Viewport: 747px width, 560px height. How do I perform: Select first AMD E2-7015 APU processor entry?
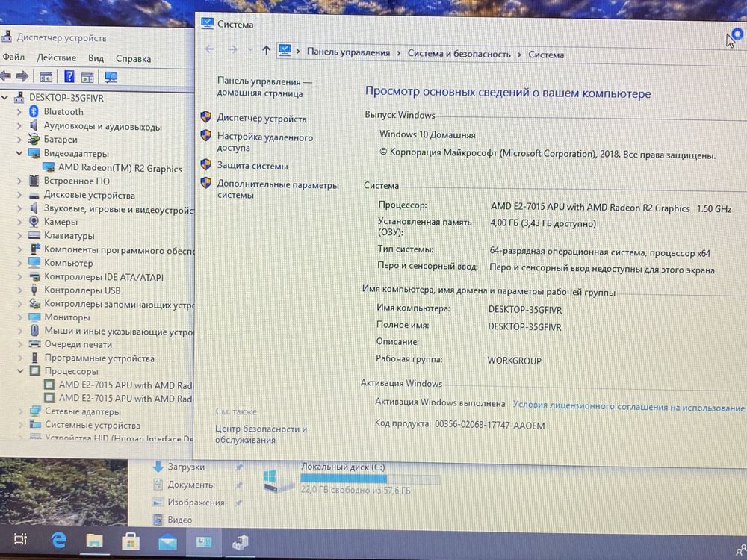pyautogui.click(x=125, y=385)
